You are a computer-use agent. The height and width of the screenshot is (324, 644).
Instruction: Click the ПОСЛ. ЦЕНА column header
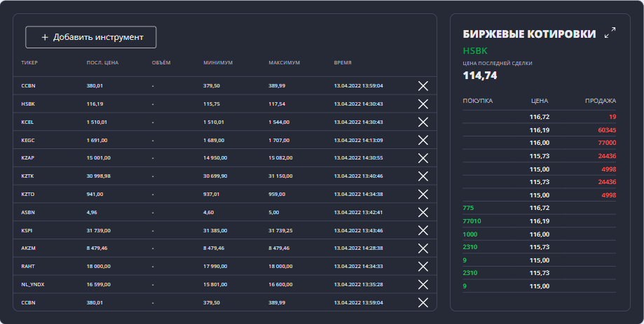102,63
